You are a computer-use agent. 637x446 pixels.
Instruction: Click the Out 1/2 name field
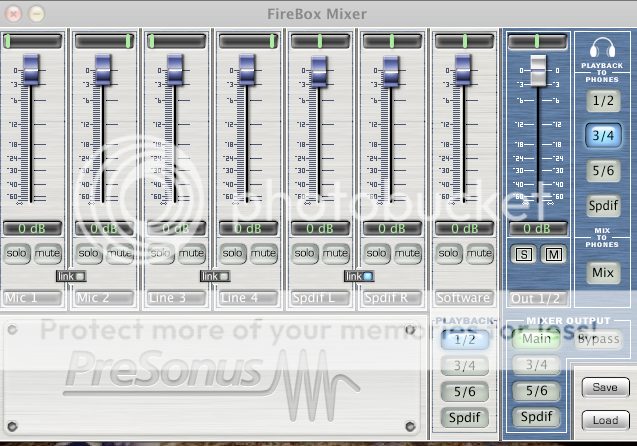[x=538, y=299]
